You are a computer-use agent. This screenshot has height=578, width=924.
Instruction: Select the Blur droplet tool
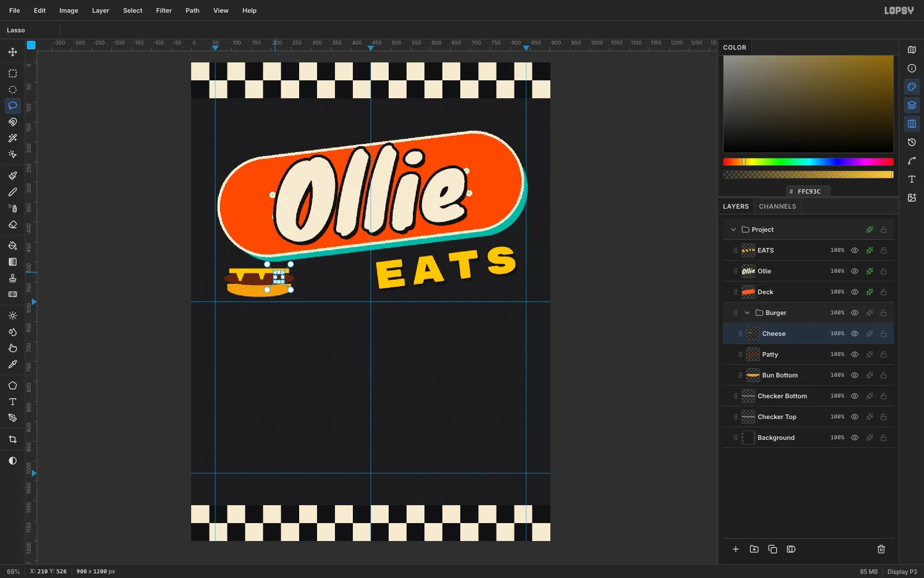click(x=13, y=332)
